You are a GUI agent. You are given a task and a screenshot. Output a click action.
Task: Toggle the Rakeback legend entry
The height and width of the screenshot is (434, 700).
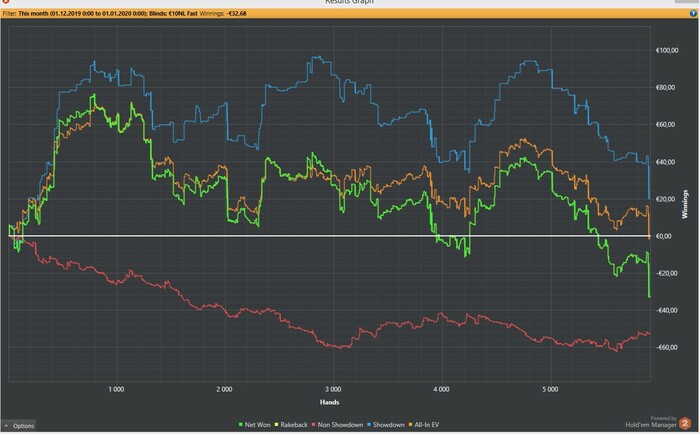click(x=291, y=425)
